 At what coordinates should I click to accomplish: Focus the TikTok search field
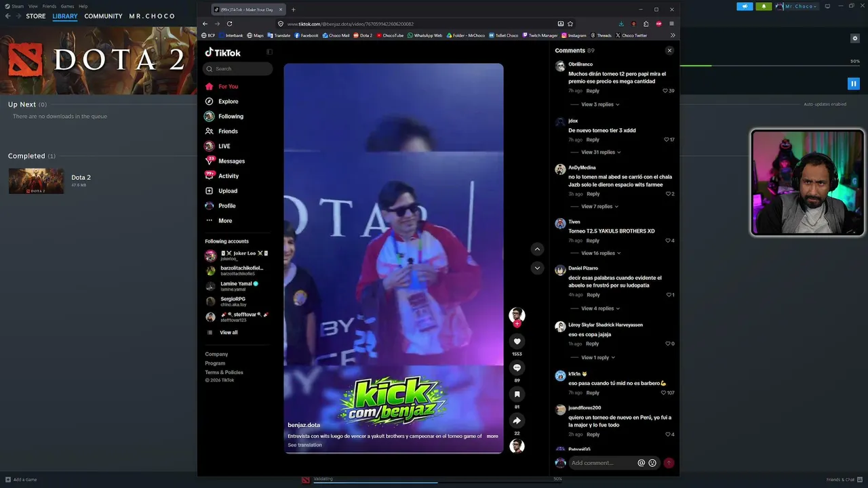(x=237, y=68)
